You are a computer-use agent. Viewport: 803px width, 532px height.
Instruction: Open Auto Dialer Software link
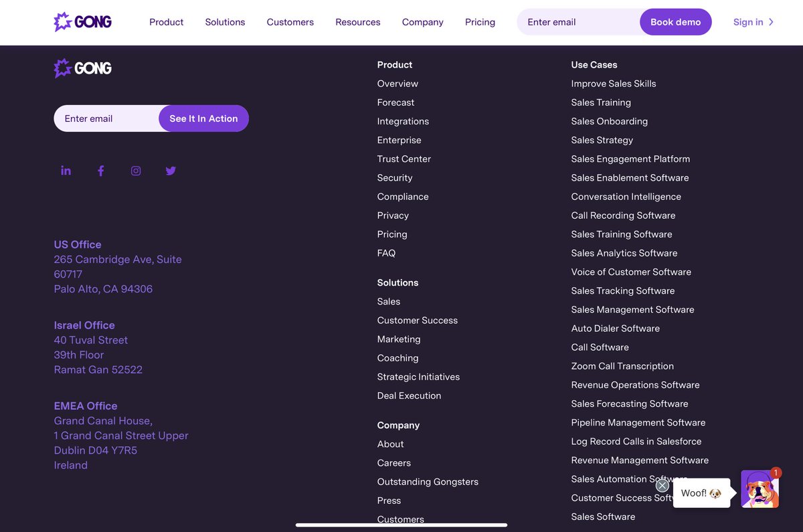615,329
